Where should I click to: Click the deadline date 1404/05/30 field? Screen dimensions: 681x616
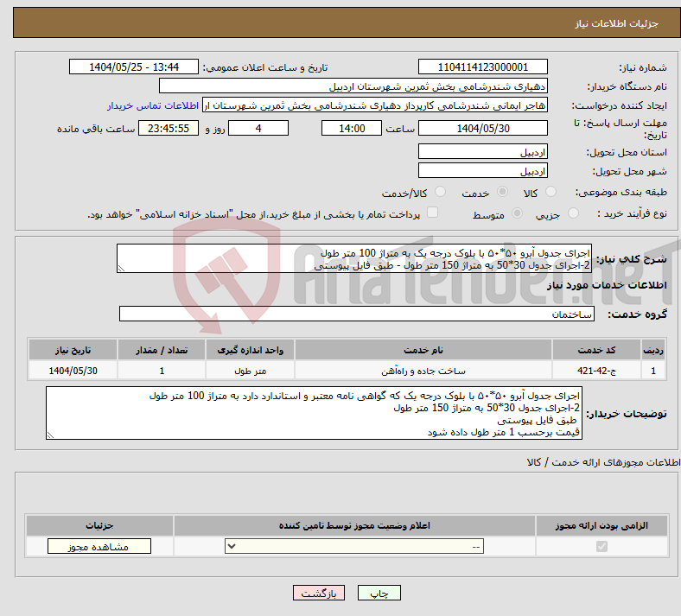(482, 128)
